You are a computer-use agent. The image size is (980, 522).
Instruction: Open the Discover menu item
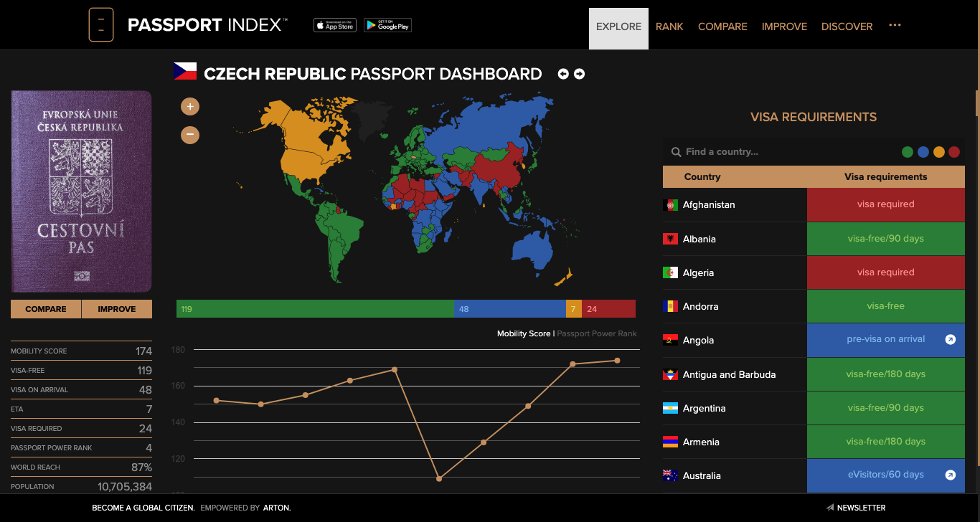tap(847, 27)
